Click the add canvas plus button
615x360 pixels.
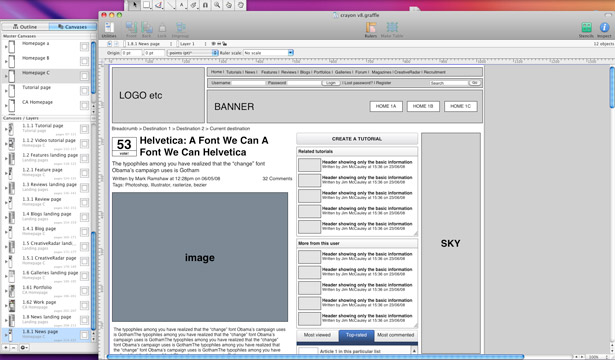[x=6, y=347]
